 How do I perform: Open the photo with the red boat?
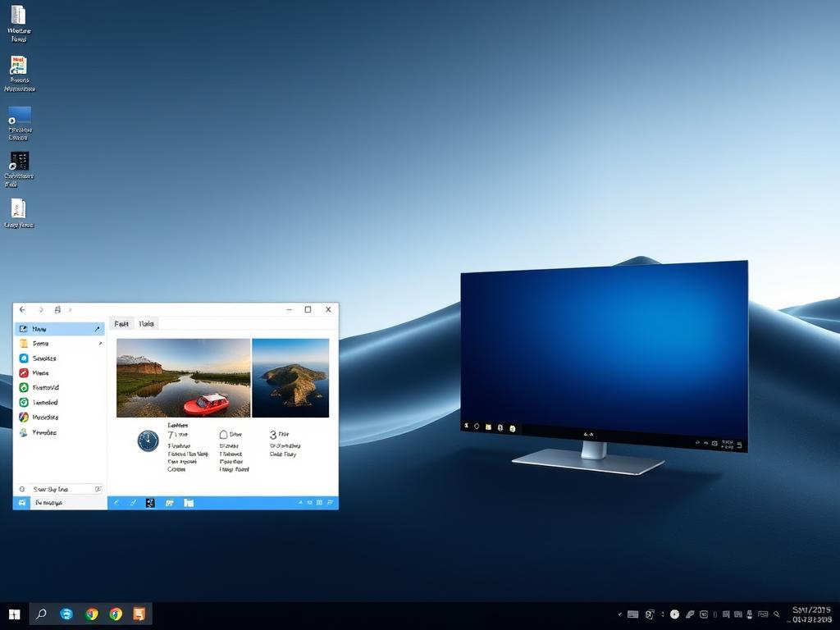click(183, 377)
